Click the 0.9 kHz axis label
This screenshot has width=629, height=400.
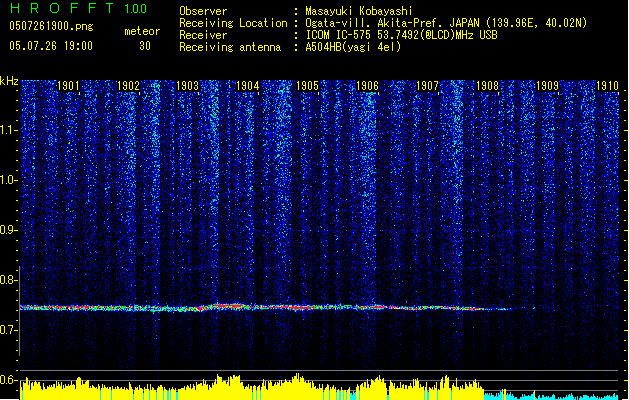pos(9,230)
